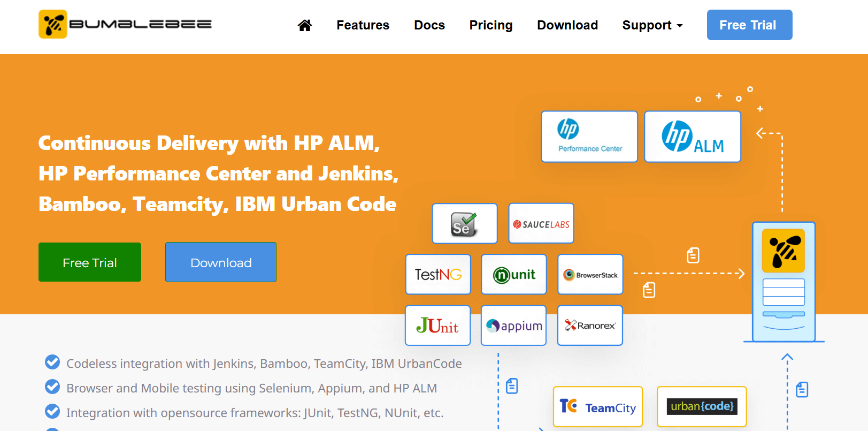
Task: Click the JUnit logo card
Action: (x=437, y=326)
